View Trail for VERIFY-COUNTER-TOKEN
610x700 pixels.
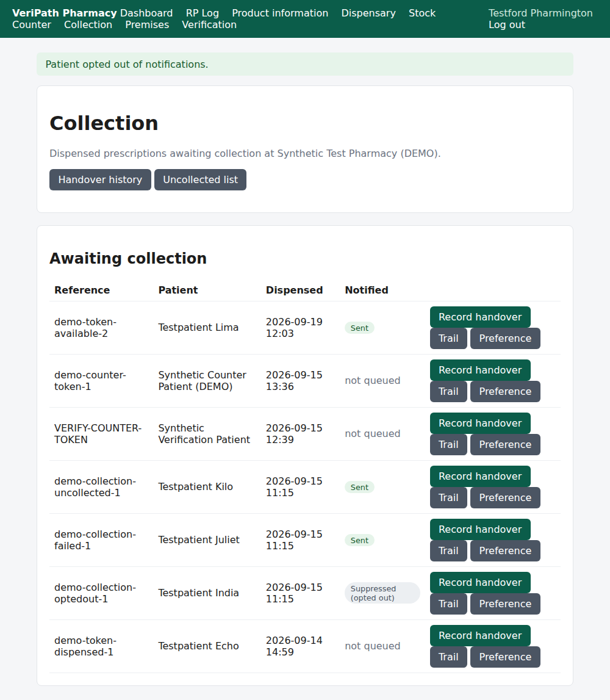(448, 445)
